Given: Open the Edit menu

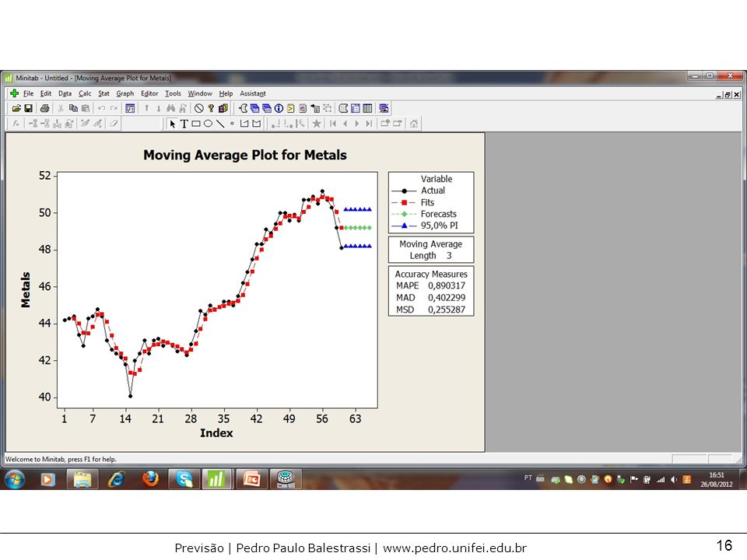Looking at the screenshot, I should coord(46,94).
